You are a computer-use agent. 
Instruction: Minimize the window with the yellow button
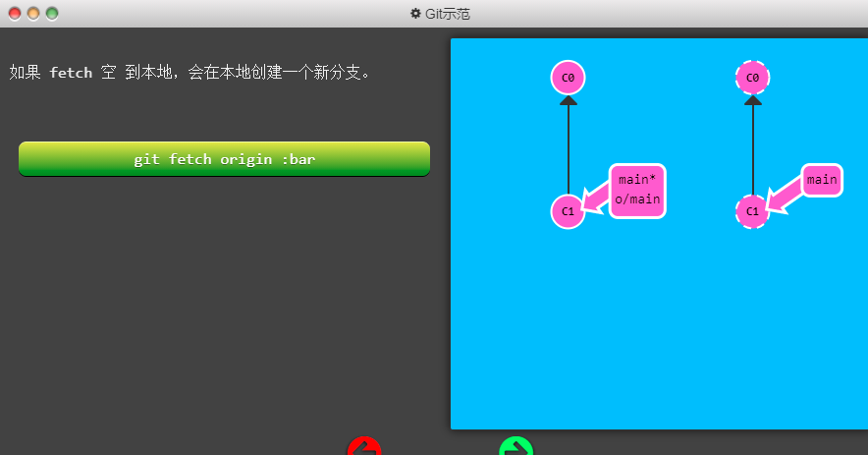point(33,14)
